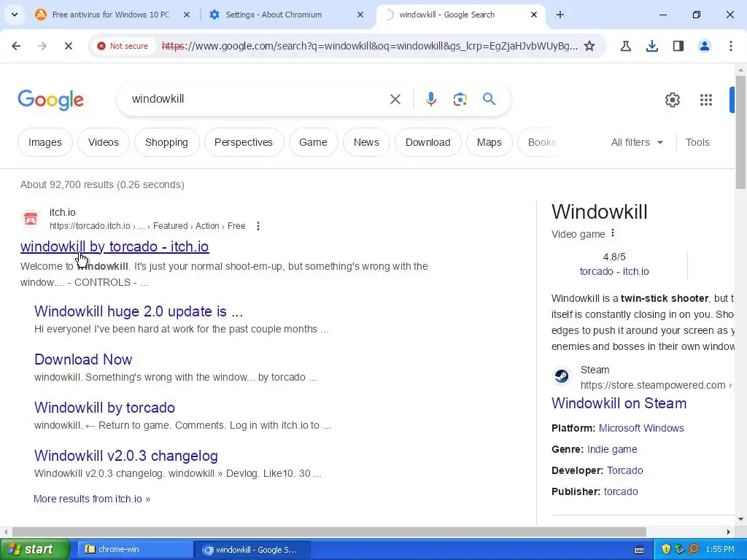The width and height of the screenshot is (747, 560).
Task: Open Google quick settings gear
Action: (x=672, y=99)
